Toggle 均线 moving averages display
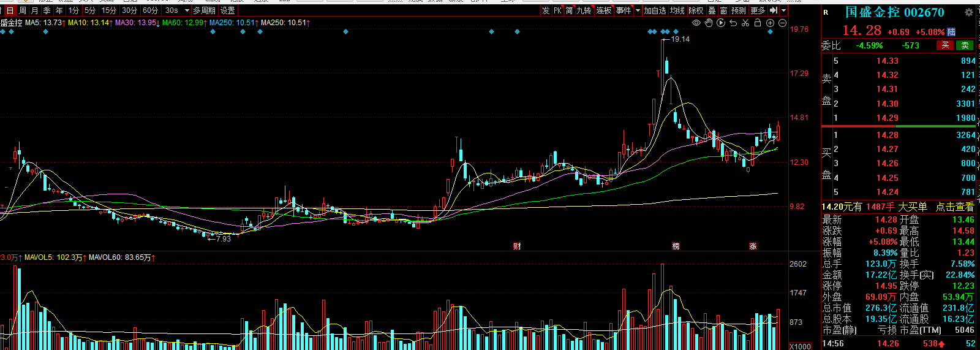The width and height of the screenshot is (980, 350). (x=677, y=10)
